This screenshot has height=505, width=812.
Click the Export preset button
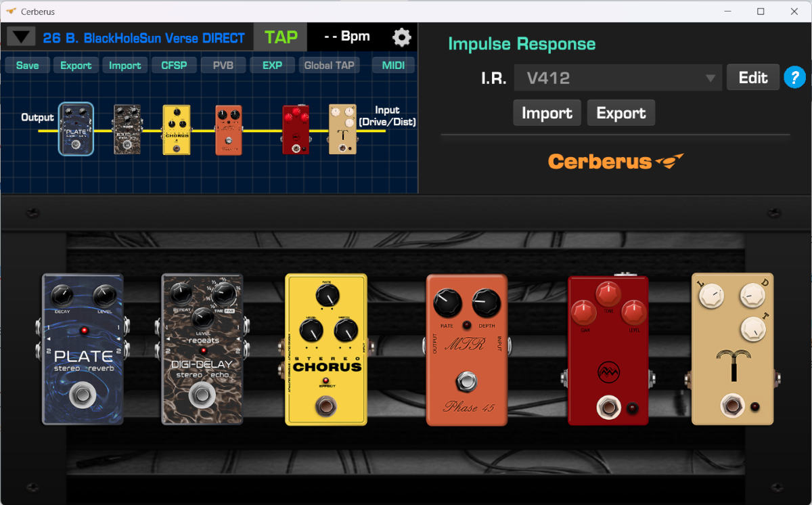tap(76, 66)
